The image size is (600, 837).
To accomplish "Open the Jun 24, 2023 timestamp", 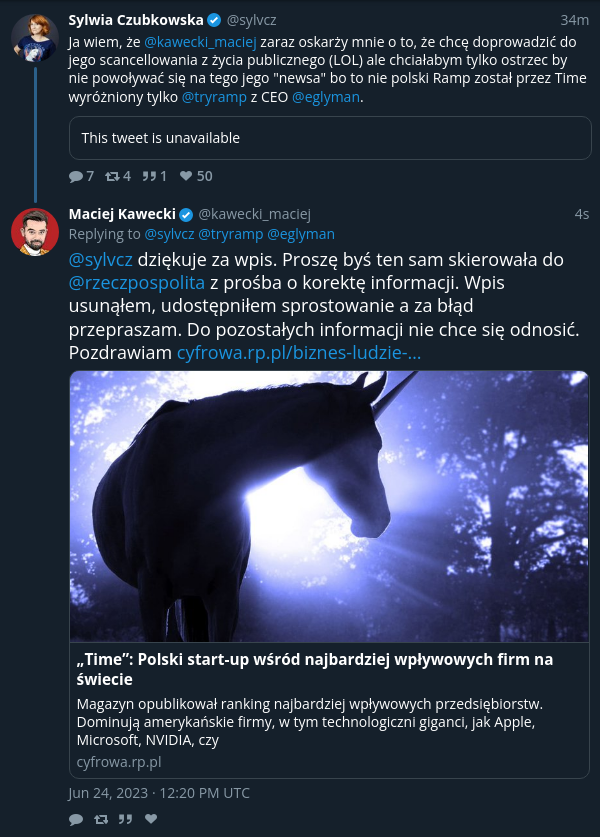I will click(159, 793).
